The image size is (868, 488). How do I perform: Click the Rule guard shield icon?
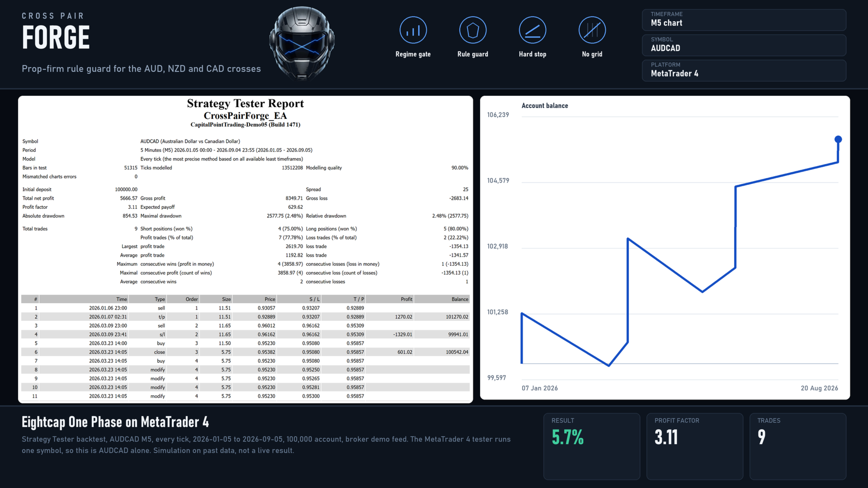(472, 30)
